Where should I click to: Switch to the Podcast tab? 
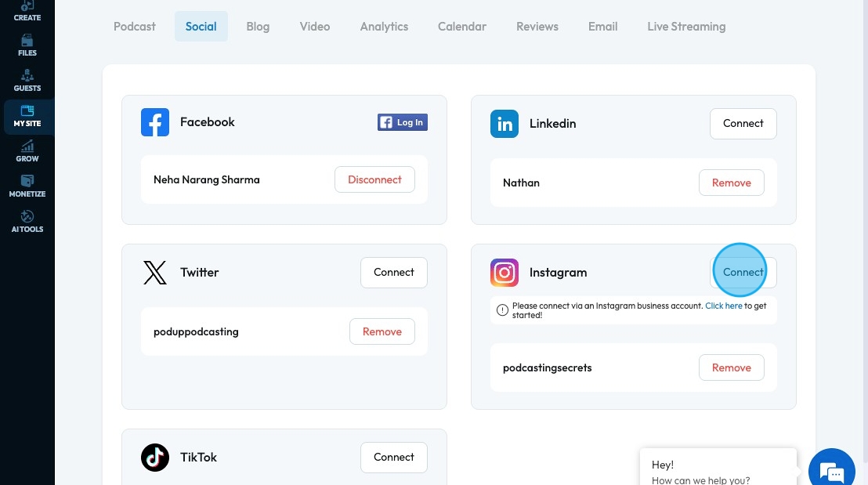click(x=135, y=27)
